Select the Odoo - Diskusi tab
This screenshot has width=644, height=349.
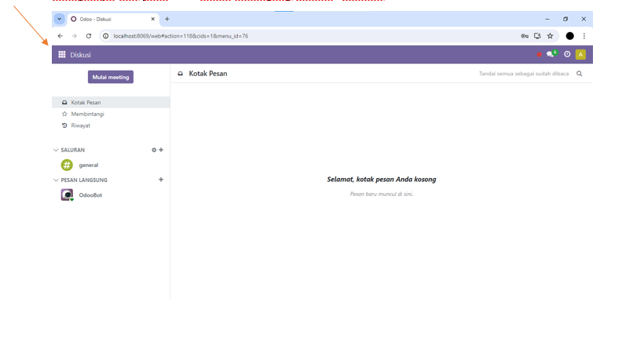[x=112, y=19]
